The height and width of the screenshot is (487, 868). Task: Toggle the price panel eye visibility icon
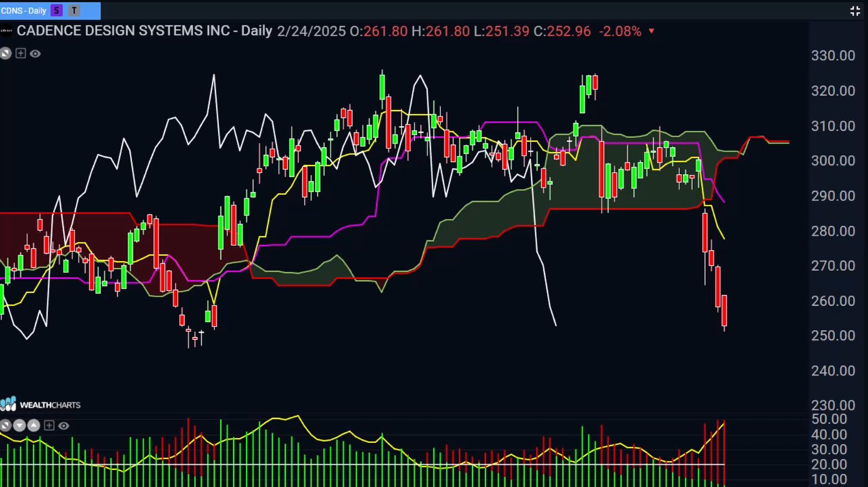[35, 54]
